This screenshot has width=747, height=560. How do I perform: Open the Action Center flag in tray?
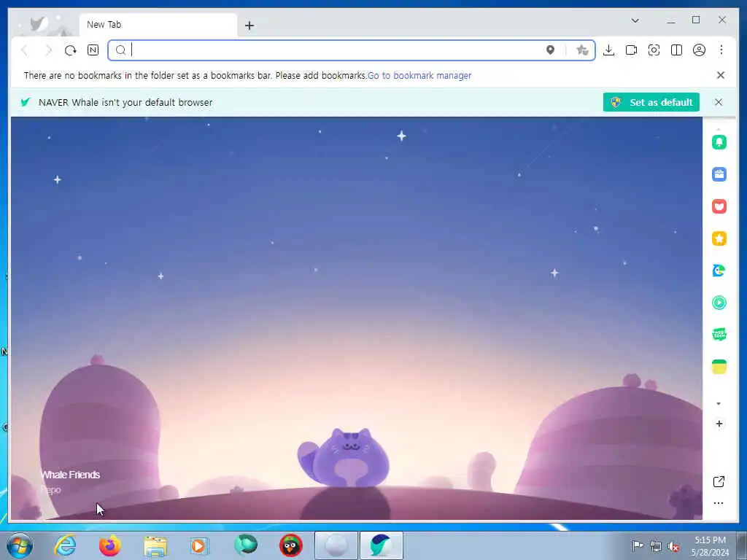(637, 545)
